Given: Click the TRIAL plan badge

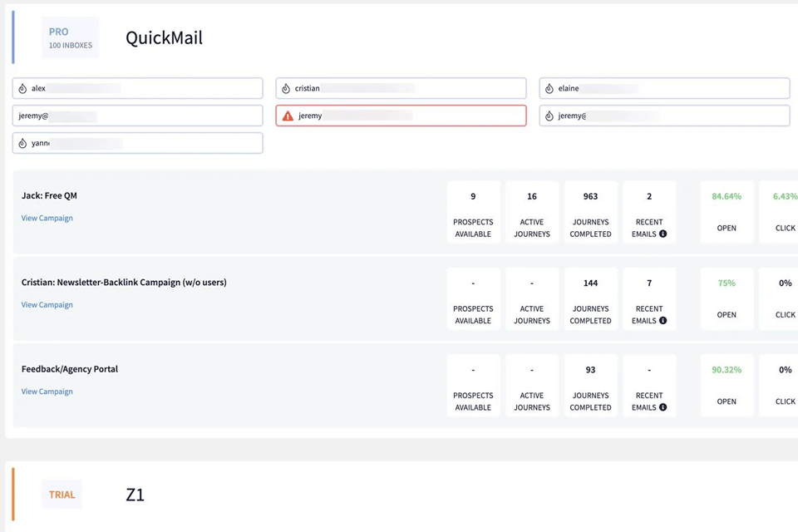Looking at the screenshot, I should (62, 495).
